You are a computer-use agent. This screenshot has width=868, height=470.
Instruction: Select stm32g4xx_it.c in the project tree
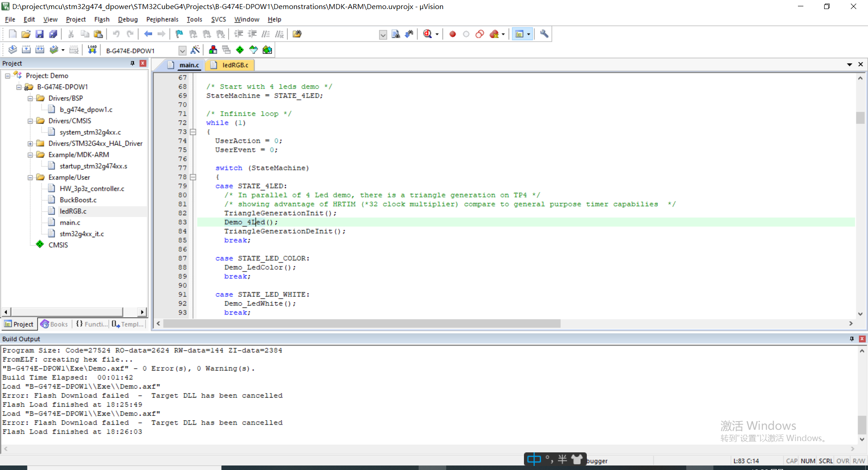pos(82,234)
